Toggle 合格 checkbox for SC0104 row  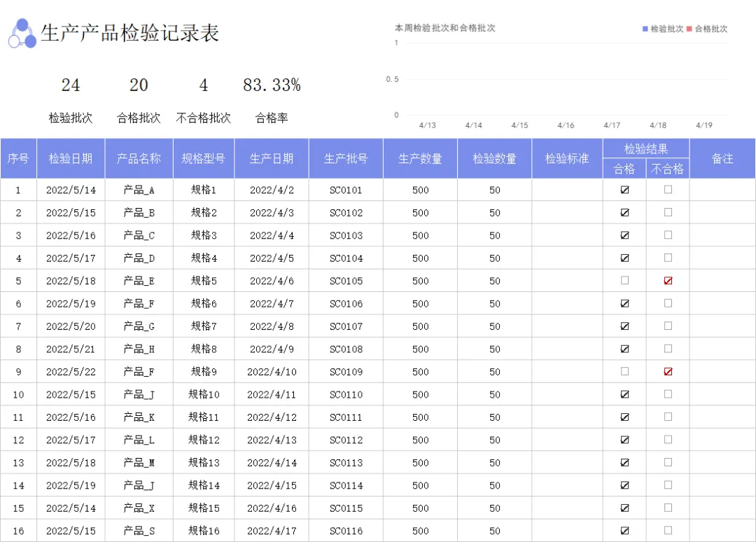tap(624, 258)
